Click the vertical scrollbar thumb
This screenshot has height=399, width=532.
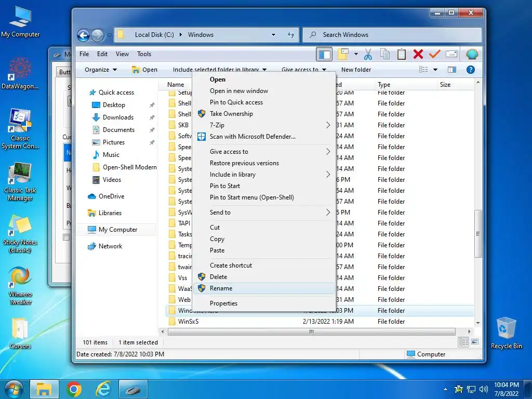pyautogui.click(x=478, y=233)
